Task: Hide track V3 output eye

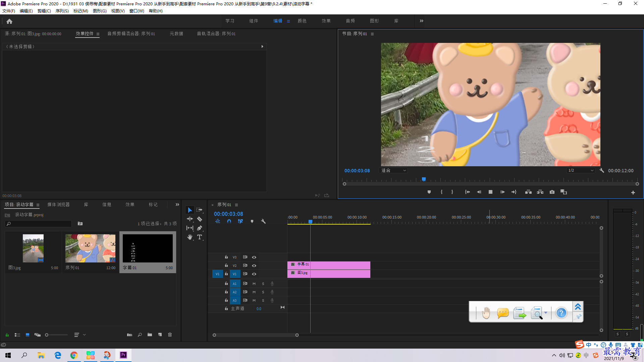Action: [254, 257]
